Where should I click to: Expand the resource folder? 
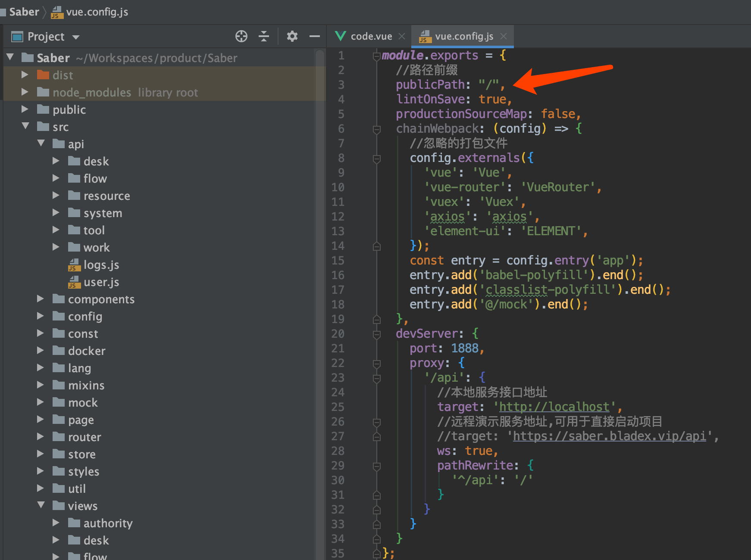click(x=56, y=195)
